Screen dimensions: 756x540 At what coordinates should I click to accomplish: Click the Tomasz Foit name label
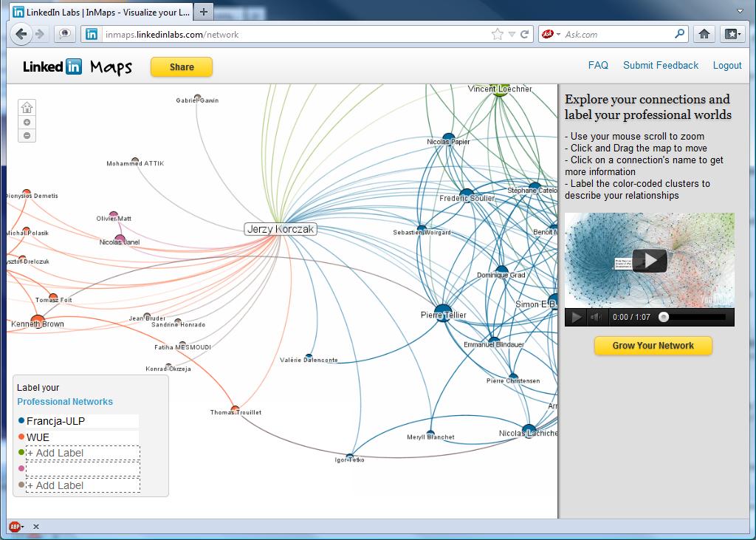click(53, 300)
